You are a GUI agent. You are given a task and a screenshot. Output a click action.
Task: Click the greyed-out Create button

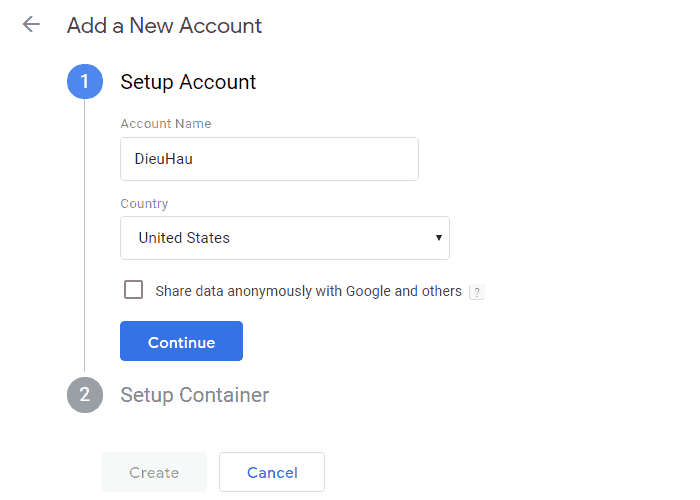click(x=154, y=472)
